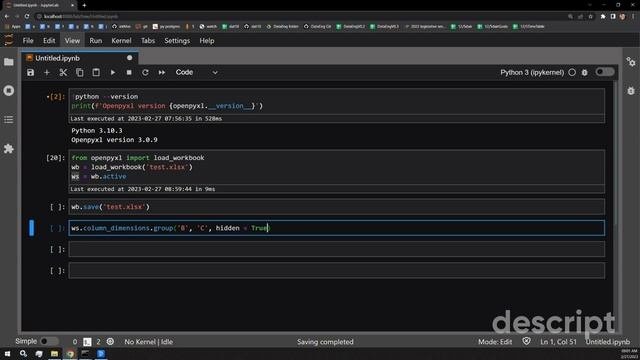Viewport: 640px width, 360px height.
Task: Click the 'Python 3.10.3' output line
Action: pos(97,131)
